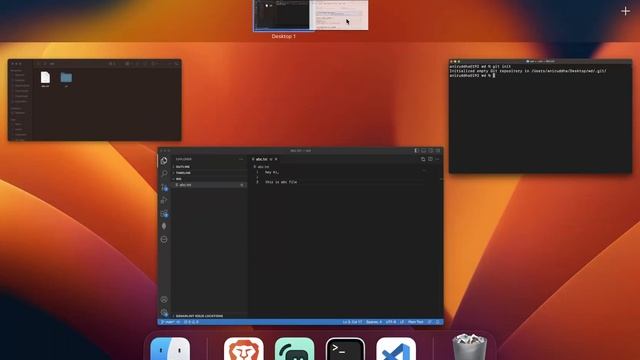Open Visual Studio Code from the Dock

[396, 349]
